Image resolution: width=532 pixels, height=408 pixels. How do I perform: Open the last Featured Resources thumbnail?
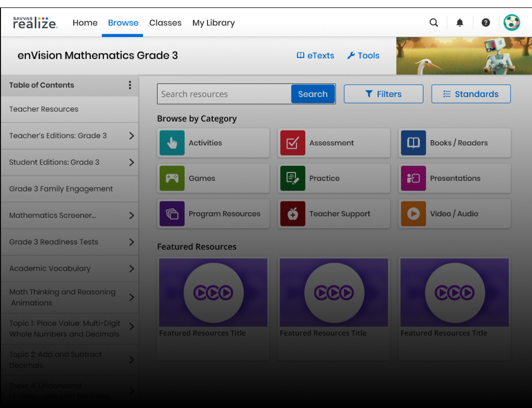(x=454, y=292)
